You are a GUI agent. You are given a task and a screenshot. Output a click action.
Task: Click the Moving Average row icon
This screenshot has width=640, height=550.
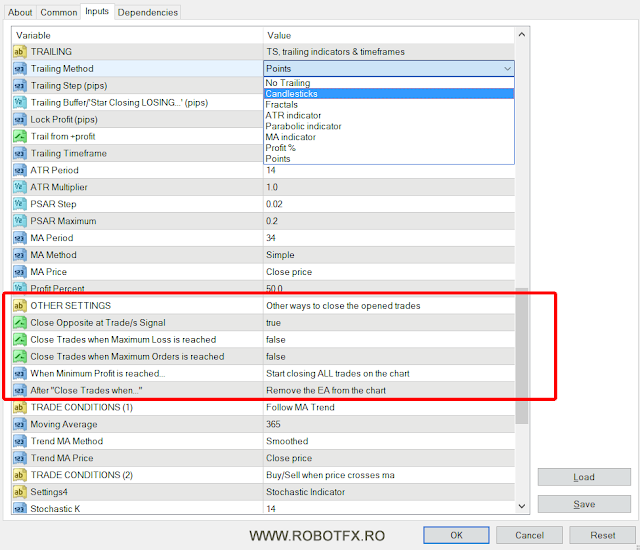point(19,424)
